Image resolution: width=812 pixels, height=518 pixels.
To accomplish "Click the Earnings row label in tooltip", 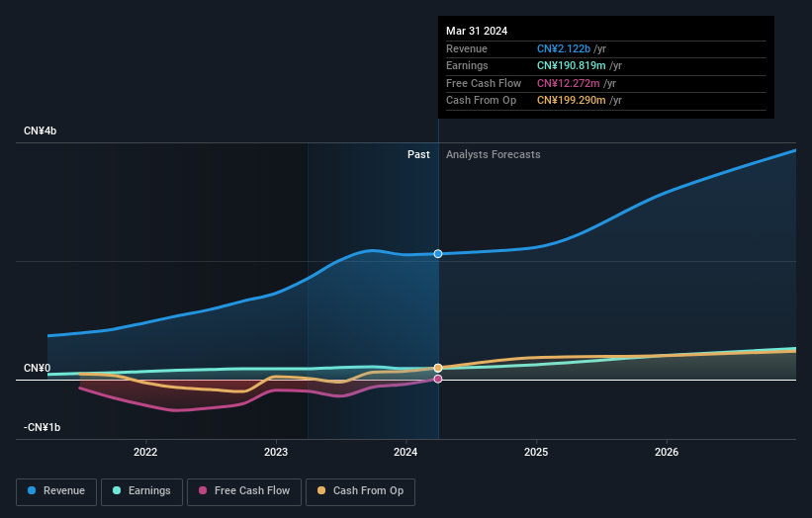I will [467, 65].
